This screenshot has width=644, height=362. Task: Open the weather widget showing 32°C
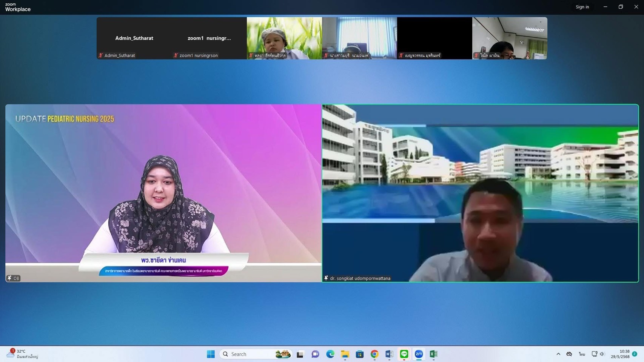click(x=23, y=354)
